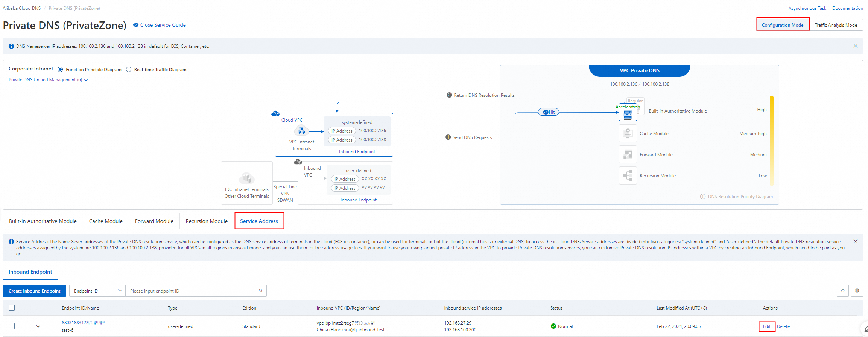
Task: Click the Hit checkmark badge
Action: tap(549, 112)
